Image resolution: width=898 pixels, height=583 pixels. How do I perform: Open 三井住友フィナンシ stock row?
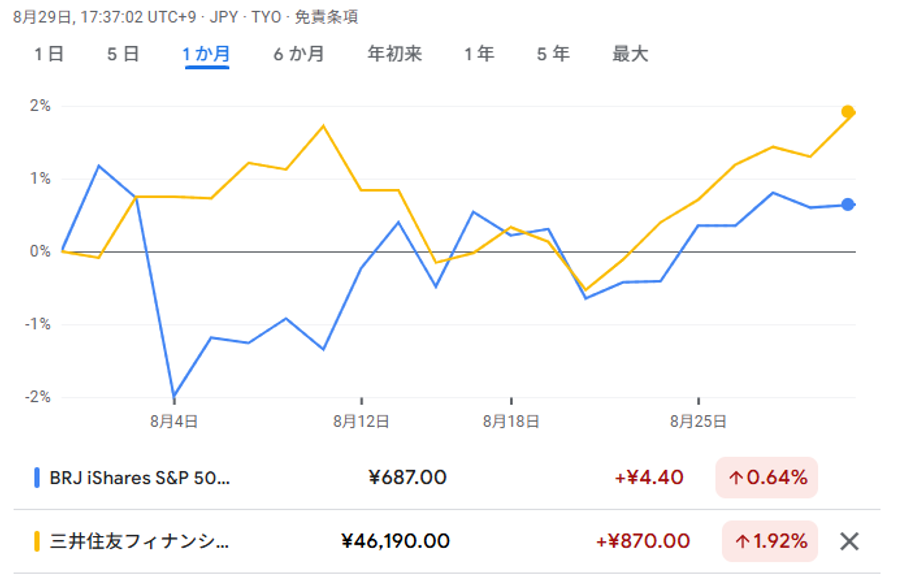pos(140,541)
